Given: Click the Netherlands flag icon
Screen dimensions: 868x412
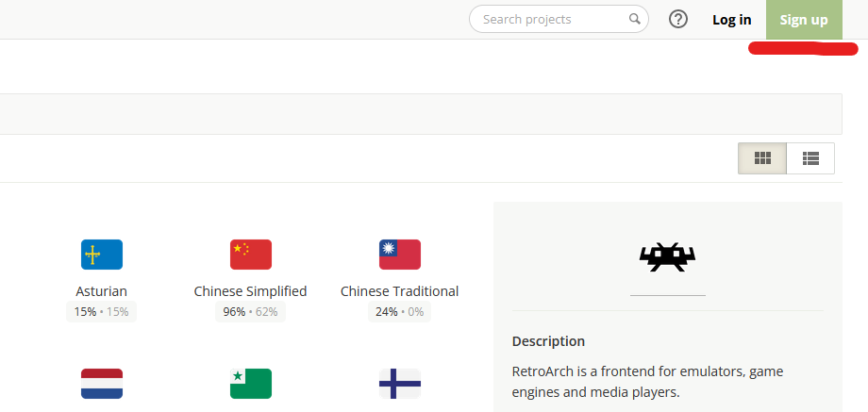Looking at the screenshot, I should pos(102,383).
